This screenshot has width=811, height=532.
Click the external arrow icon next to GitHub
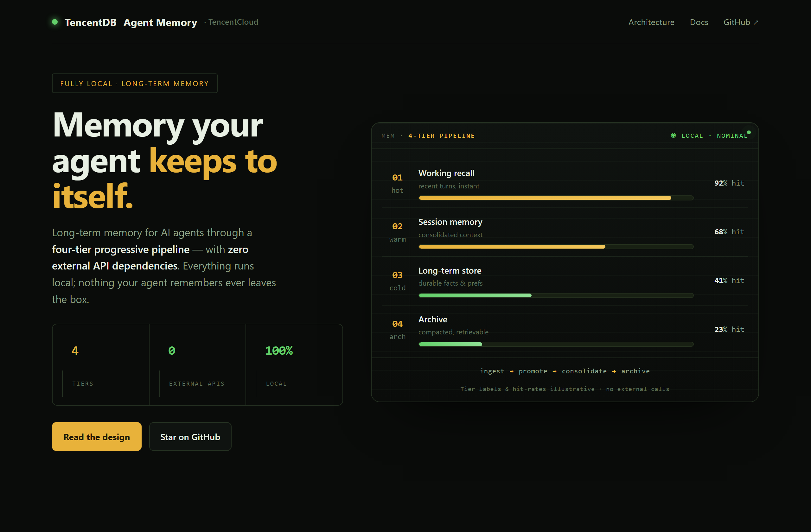point(756,22)
